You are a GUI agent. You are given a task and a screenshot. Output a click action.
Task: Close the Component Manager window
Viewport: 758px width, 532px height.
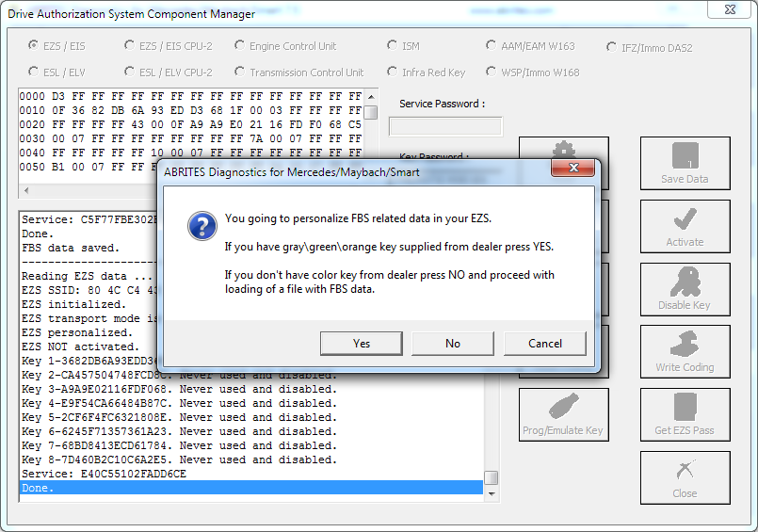click(x=730, y=9)
